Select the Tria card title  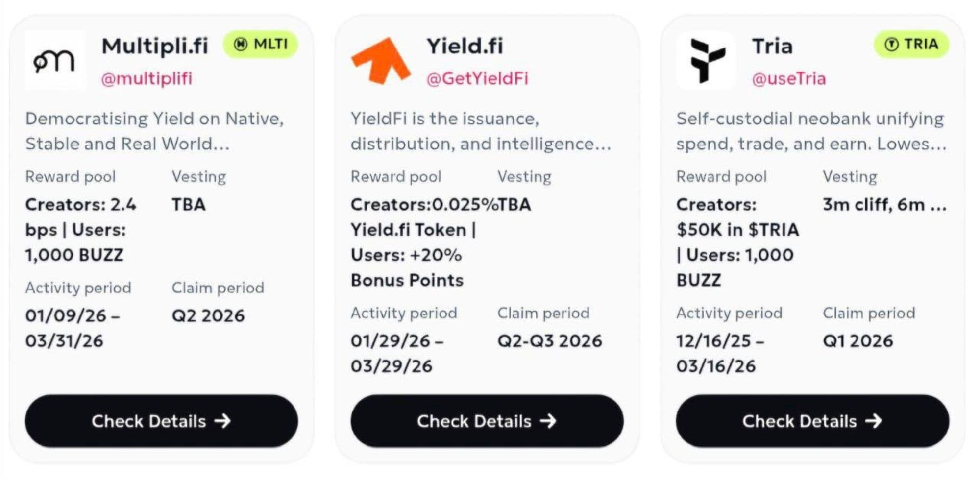[x=772, y=46]
